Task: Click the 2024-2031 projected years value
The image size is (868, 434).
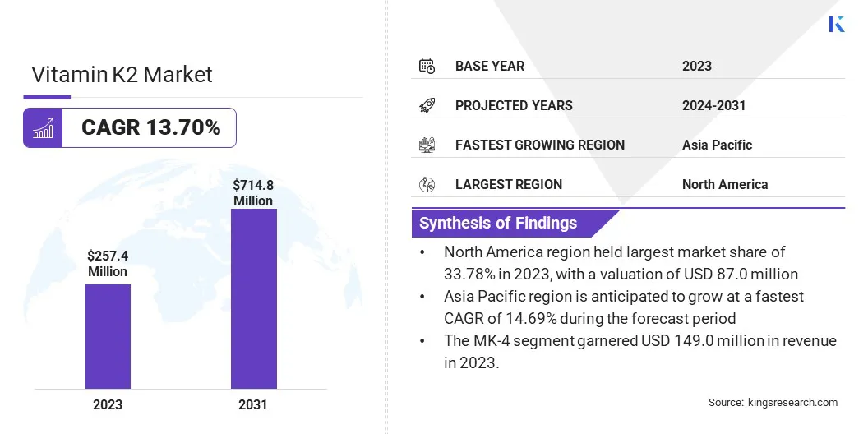Action: (x=713, y=105)
